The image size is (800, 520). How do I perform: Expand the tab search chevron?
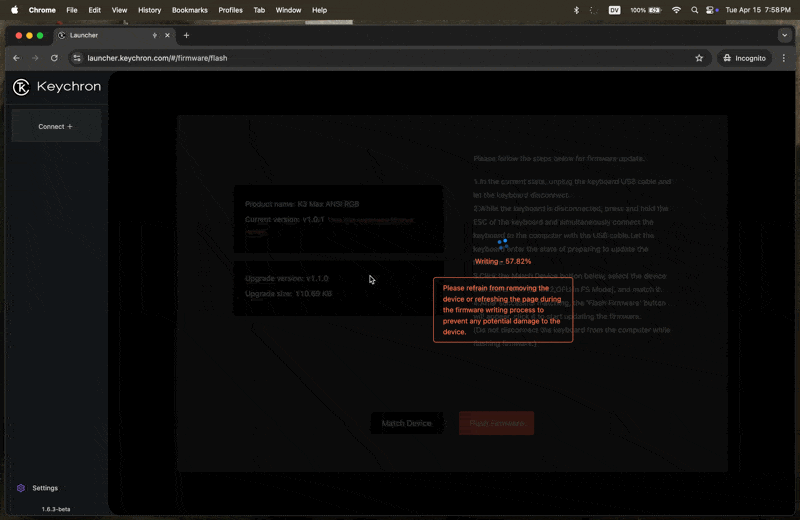(784, 35)
